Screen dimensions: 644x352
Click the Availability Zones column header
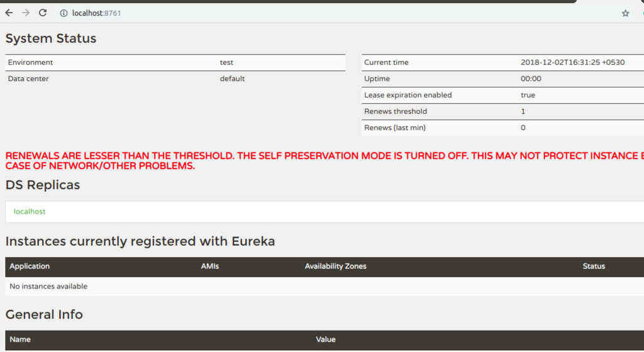pos(335,267)
